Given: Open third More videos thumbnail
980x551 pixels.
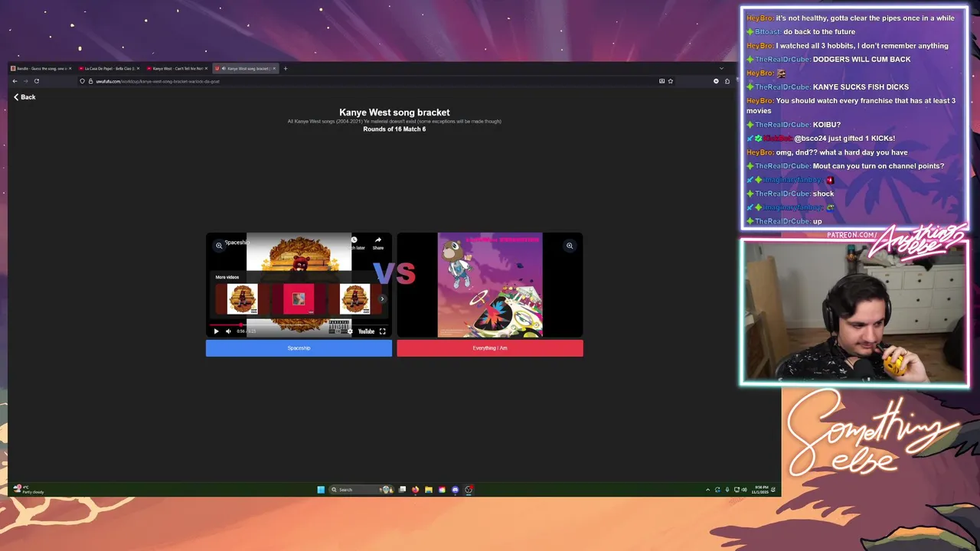Looking at the screenshot, I should [354, 299].
